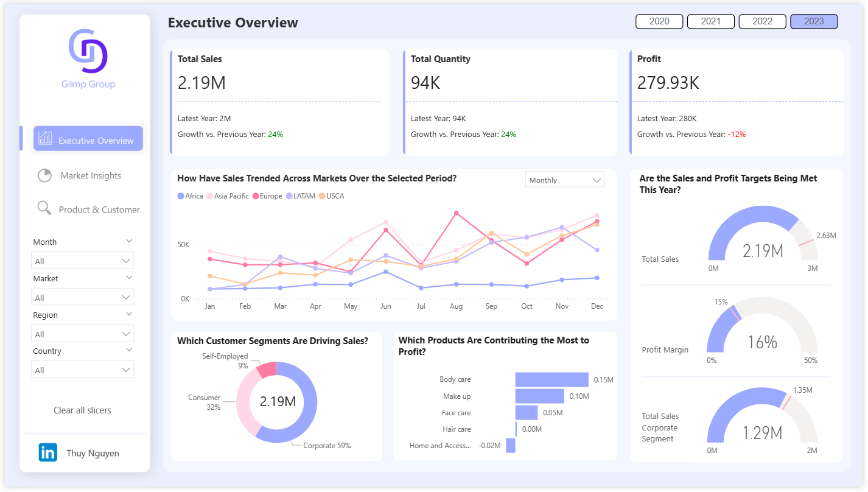Click the 1.35M corporate target label

click(803, 390)
